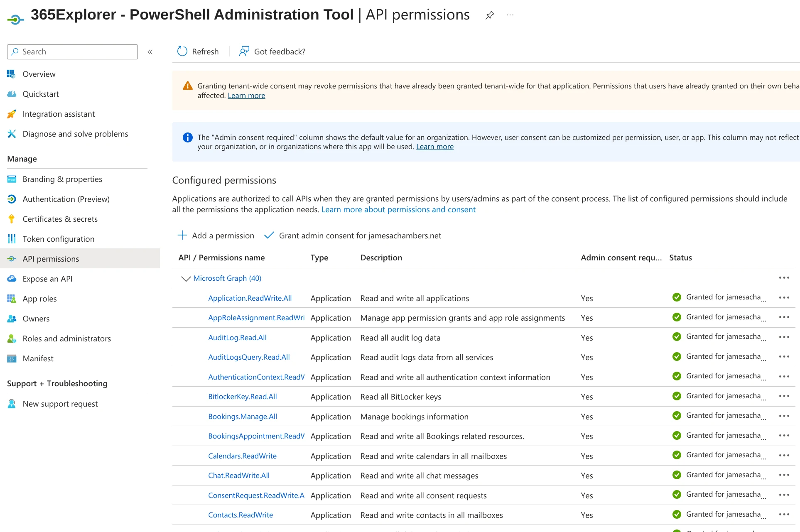Pin the API permissions blade
The width and height of the screenshot is (800, 532).
[x=490, y=15]
